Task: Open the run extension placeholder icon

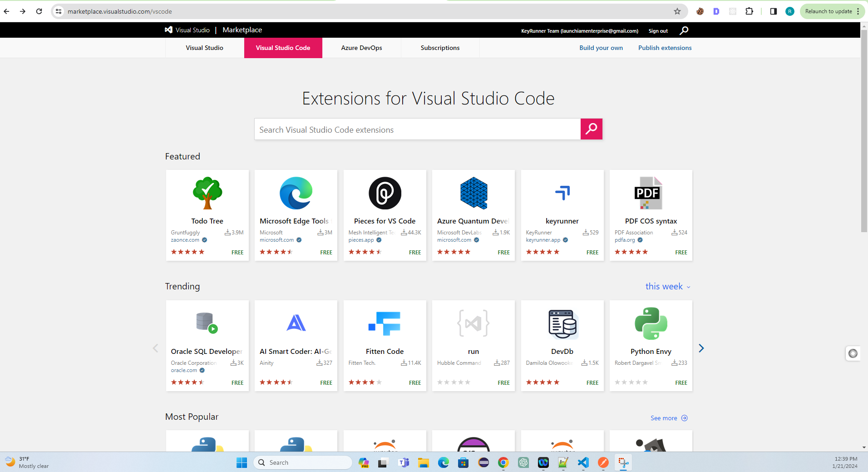Action: tap(473, 323)
